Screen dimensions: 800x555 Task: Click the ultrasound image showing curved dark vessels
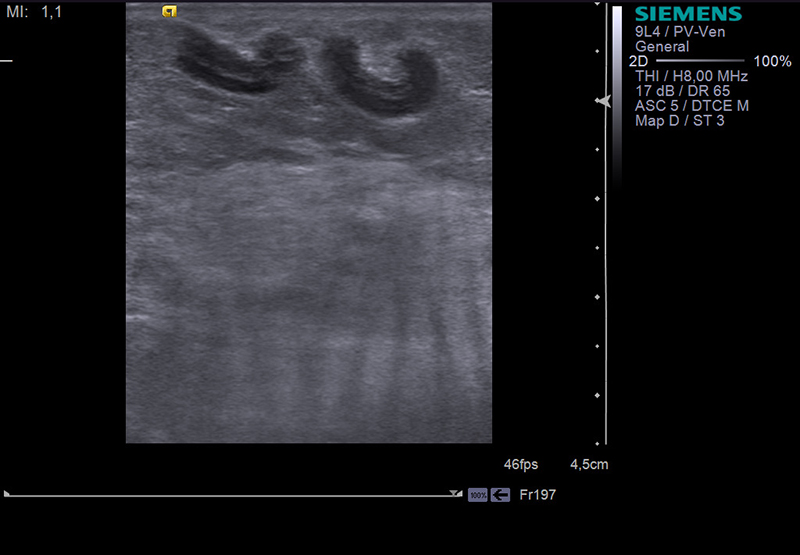(x=309, y=222)
